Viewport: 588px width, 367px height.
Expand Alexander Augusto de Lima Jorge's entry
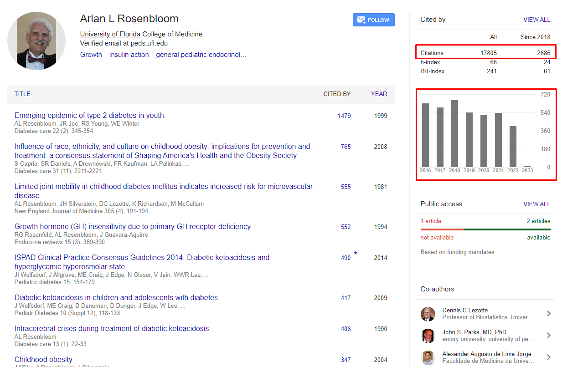point(548,357)
